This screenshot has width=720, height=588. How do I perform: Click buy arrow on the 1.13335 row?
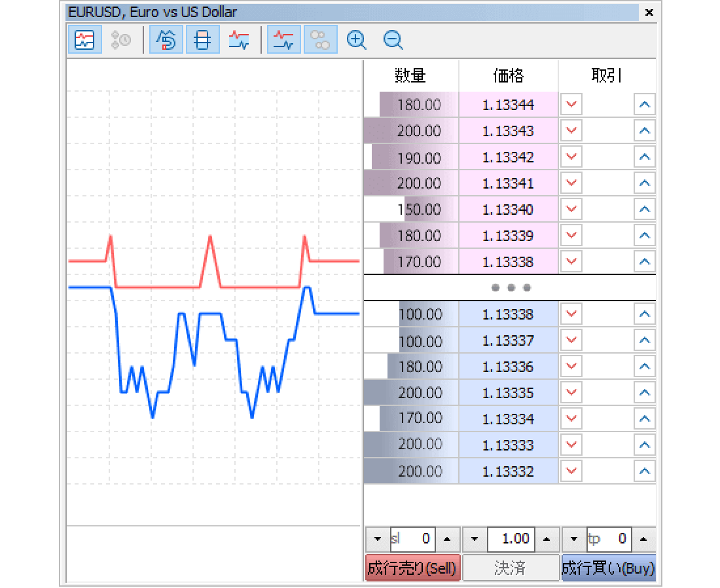(x=644, y=393)
